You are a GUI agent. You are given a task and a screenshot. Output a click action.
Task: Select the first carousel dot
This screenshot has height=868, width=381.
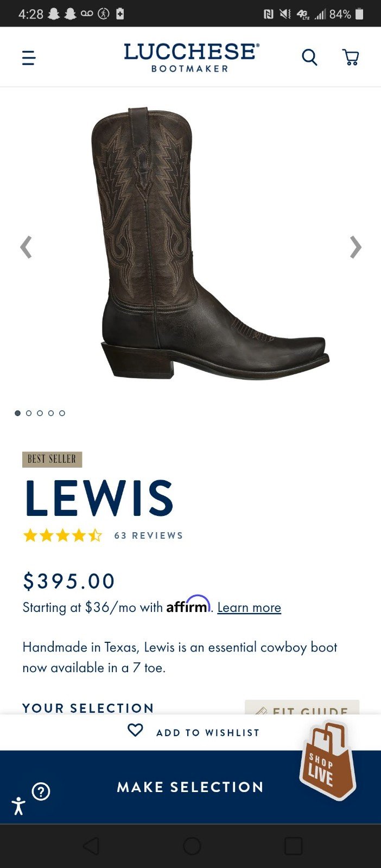click(17, 413)
